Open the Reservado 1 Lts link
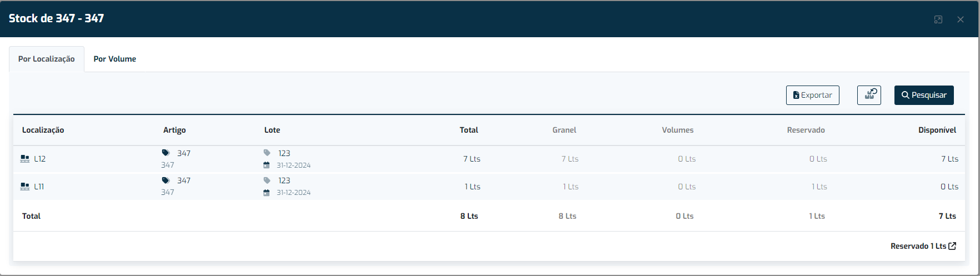Viewport: 980px width, 276px height. (x=923, y=246)
